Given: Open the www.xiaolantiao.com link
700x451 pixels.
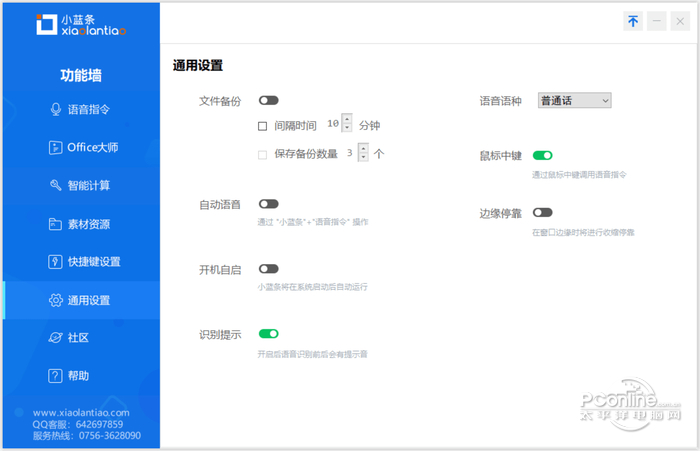Looking at the screenshot, I should pos(81,413).
